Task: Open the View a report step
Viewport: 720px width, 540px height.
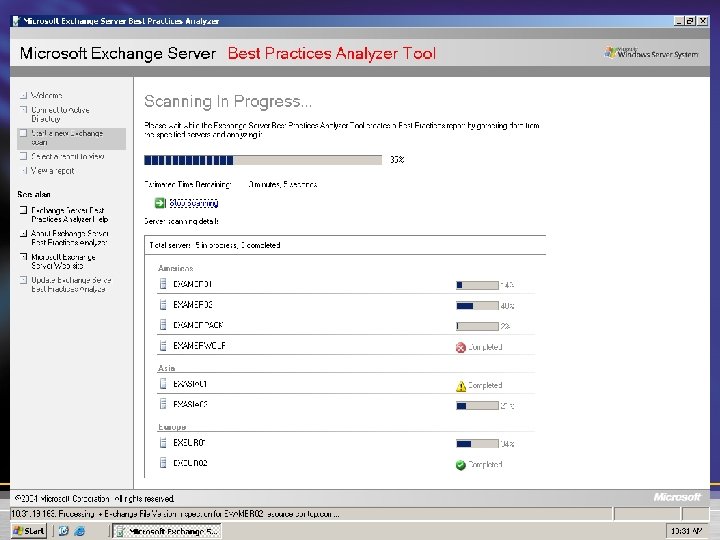Action: pos(52,171)
